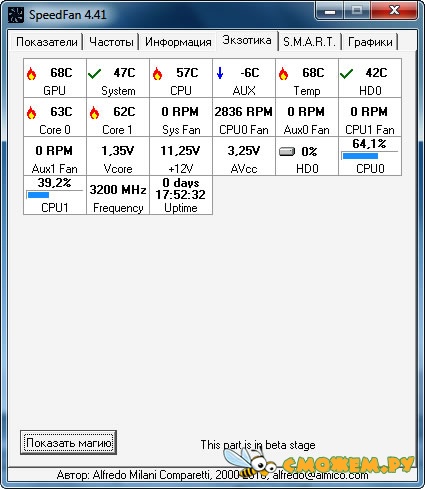Viewport: 425px width, 489px height.
Task: Click the SpeedFan 4.41 window title
Action: pyautogui.click(x=68, y=15)
